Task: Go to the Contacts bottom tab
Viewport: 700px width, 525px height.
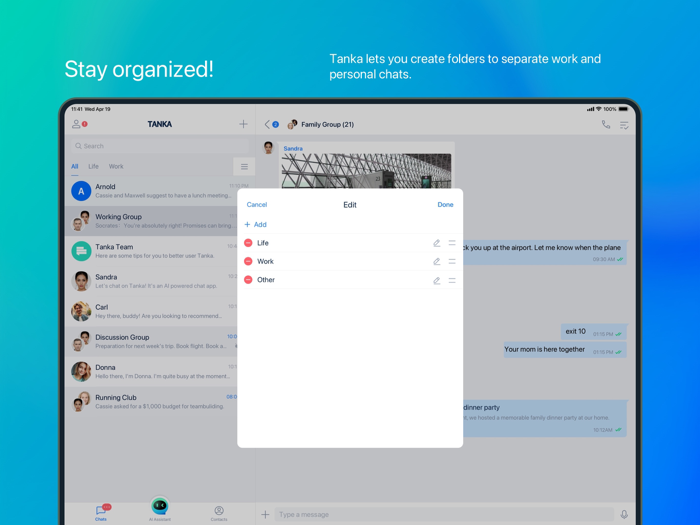Action: [219, 513]
